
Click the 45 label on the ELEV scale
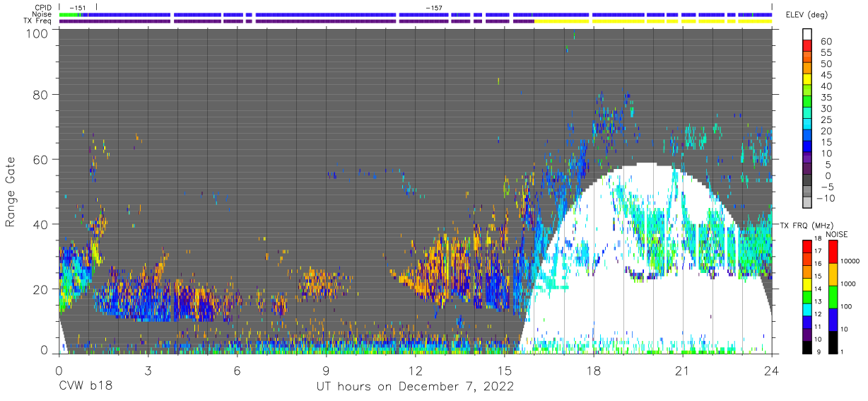tap(826, 75)
